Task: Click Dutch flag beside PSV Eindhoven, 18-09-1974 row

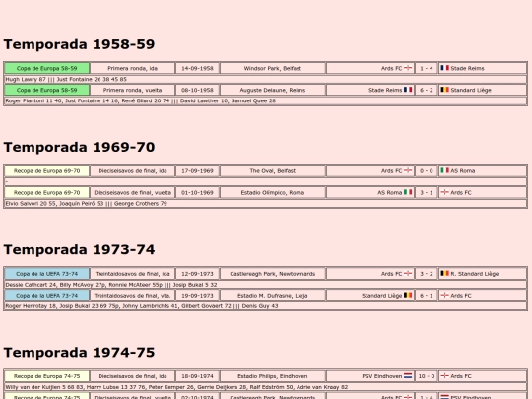Action: coord(408,376)
